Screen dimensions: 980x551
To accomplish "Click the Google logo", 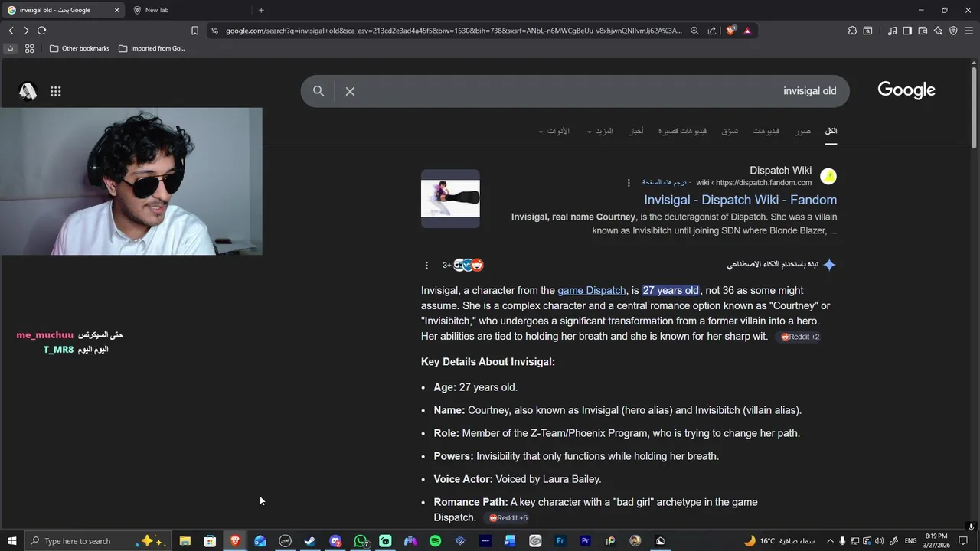I will click(x=906, y=90).
